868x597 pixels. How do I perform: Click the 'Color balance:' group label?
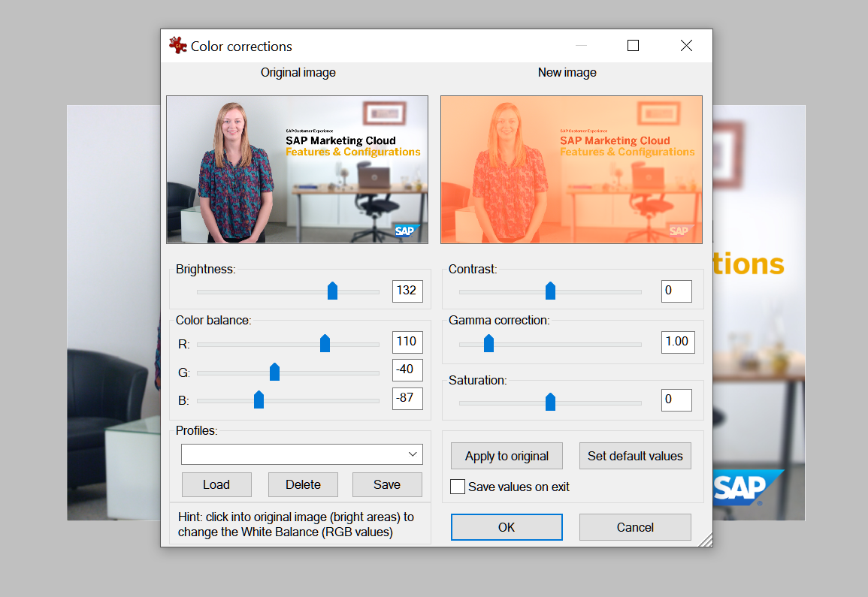213,321
